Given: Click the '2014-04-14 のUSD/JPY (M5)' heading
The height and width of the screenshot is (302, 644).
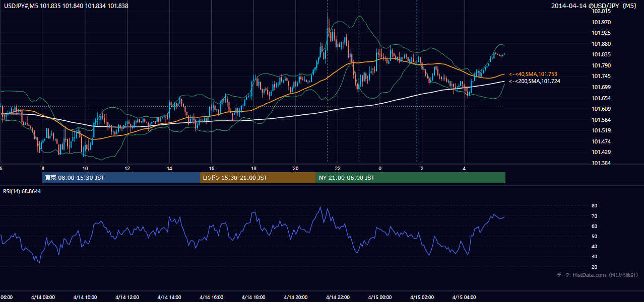Looking at the screenshot, I should (595, 6).
